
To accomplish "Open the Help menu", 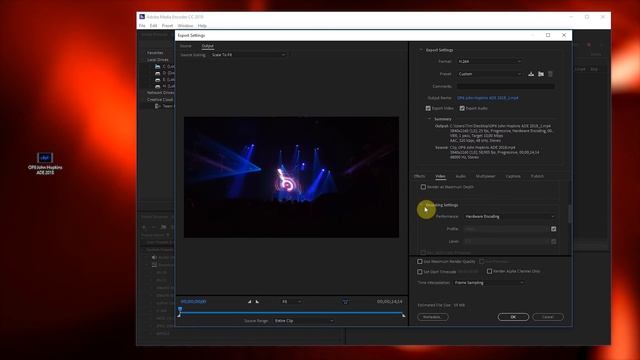I will 202,26.
